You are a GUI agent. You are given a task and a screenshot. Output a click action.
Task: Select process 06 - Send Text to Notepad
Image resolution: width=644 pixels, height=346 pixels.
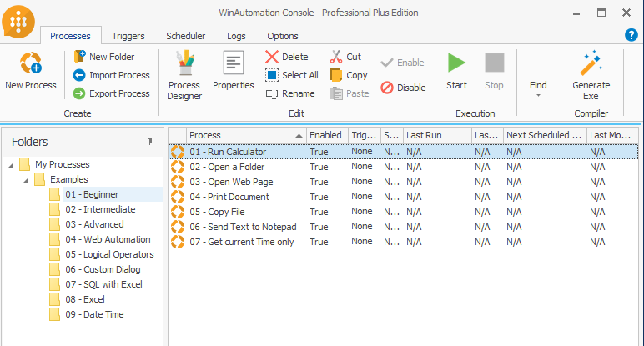tap(403, 227)
